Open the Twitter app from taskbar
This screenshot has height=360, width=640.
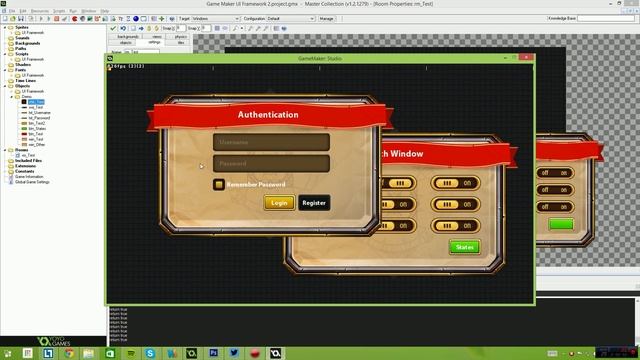pos(234,353)
